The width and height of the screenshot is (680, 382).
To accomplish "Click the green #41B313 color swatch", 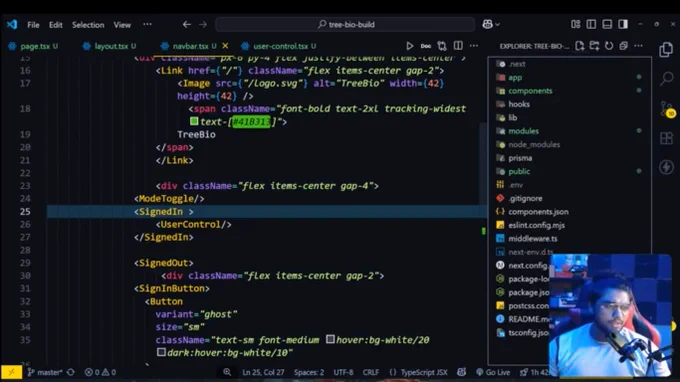I will tap(194, 121).
